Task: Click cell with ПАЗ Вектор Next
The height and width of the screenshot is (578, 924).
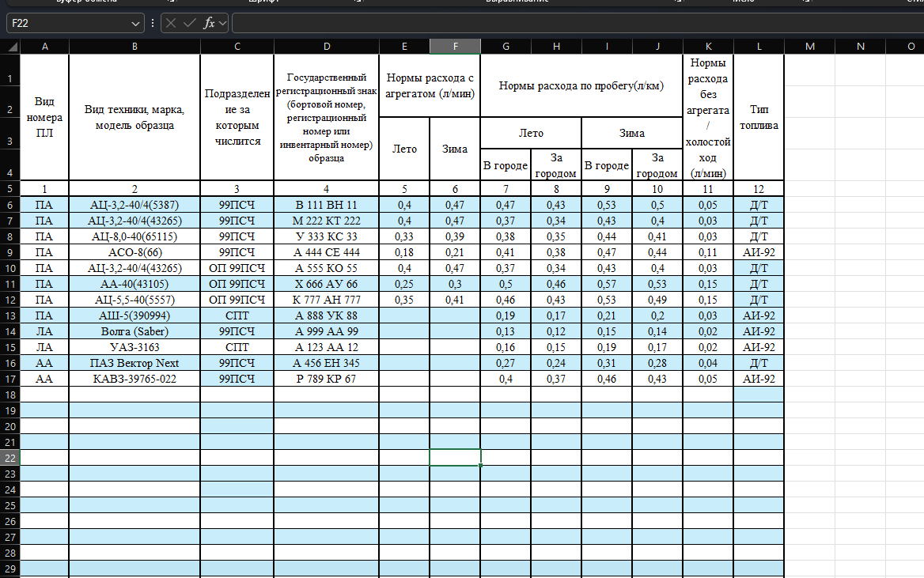Action: (134, 363)
